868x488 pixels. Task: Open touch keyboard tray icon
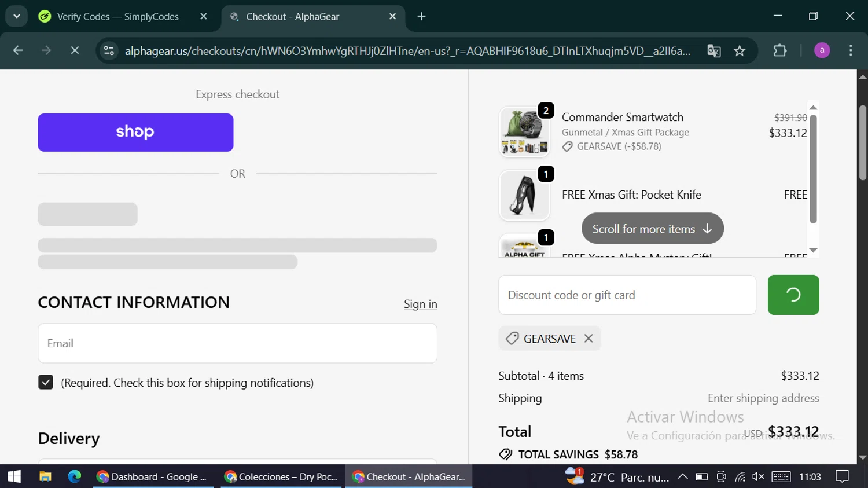click(781, 476)
